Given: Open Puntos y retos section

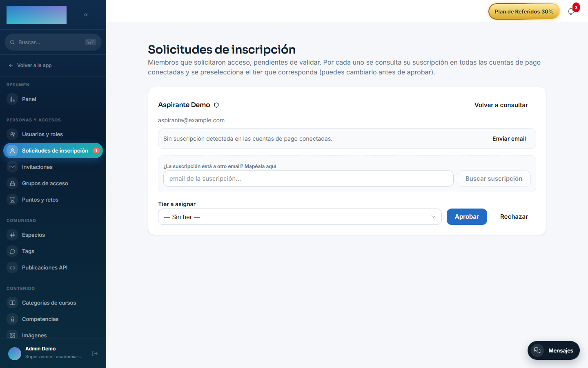Looking at the screenshot, I should 53,200.
